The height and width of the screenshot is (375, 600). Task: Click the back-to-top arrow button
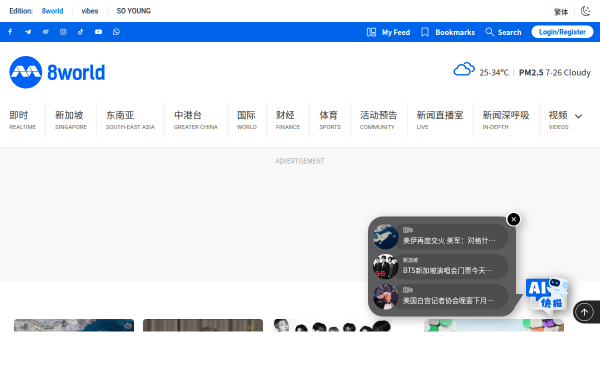(x=584, y=312)
